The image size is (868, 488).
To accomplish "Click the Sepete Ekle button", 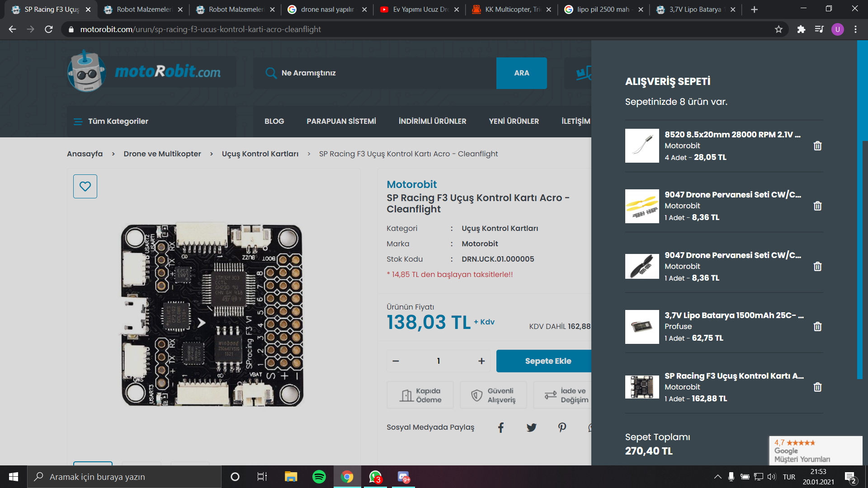I will pos(548,361).
